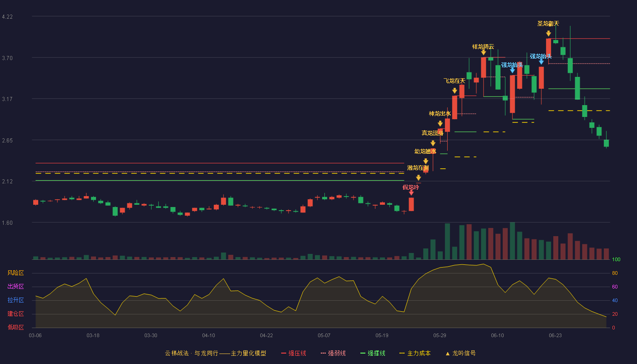
Task: Click the 4.22 price axis label
Action: coord(7,17)
